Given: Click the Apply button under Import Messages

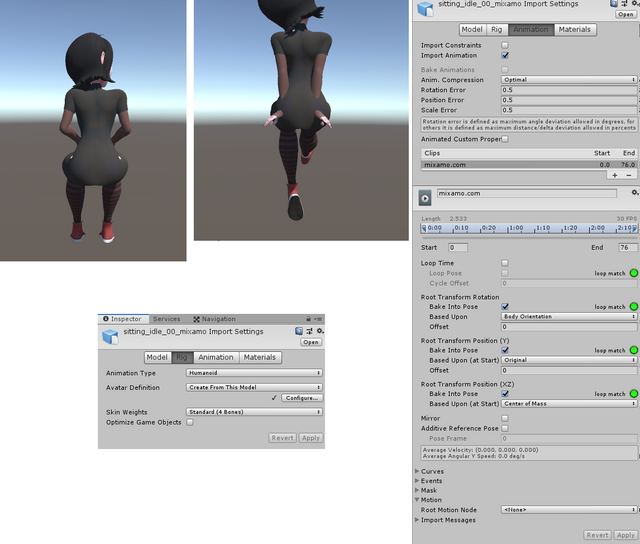Looking at the screenshot, I should coord(626,536).
